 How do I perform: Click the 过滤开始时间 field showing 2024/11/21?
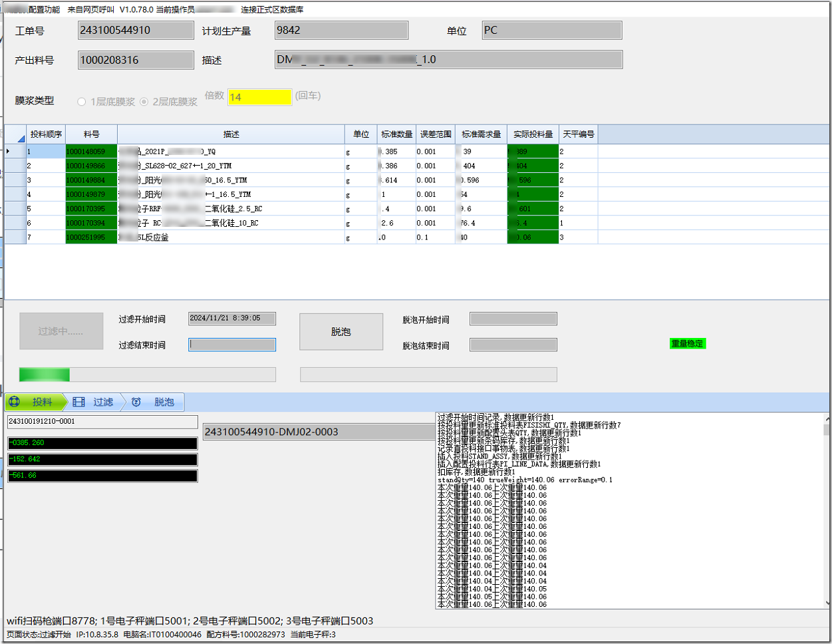pyautogui.click(x=232, y=319)
